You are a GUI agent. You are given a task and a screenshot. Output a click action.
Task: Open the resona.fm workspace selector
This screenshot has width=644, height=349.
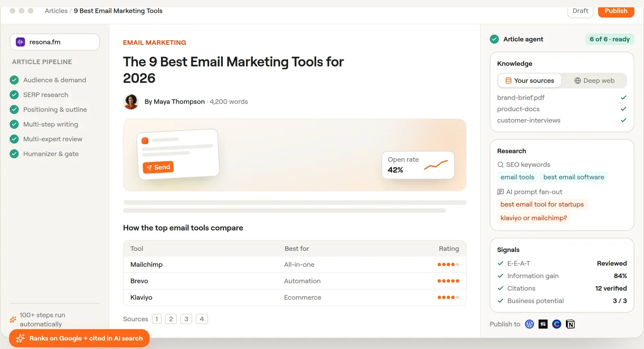[55, 42]
